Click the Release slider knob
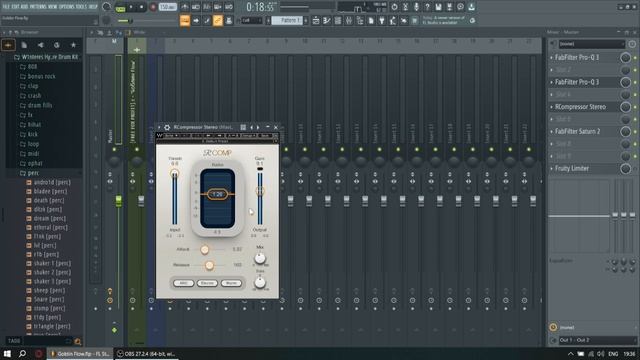Image resolution: width=640 pixels, height=360 pixels. (209, 265)
